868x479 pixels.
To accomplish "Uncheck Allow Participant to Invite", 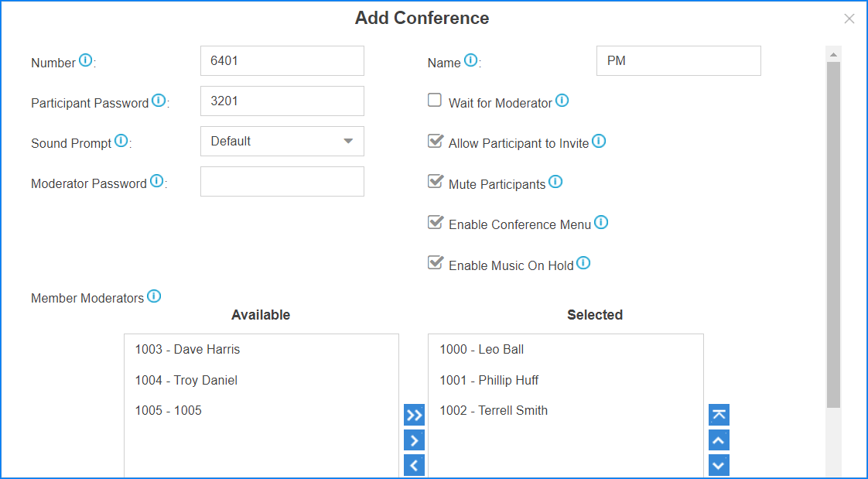I will (x=435, y=141).
